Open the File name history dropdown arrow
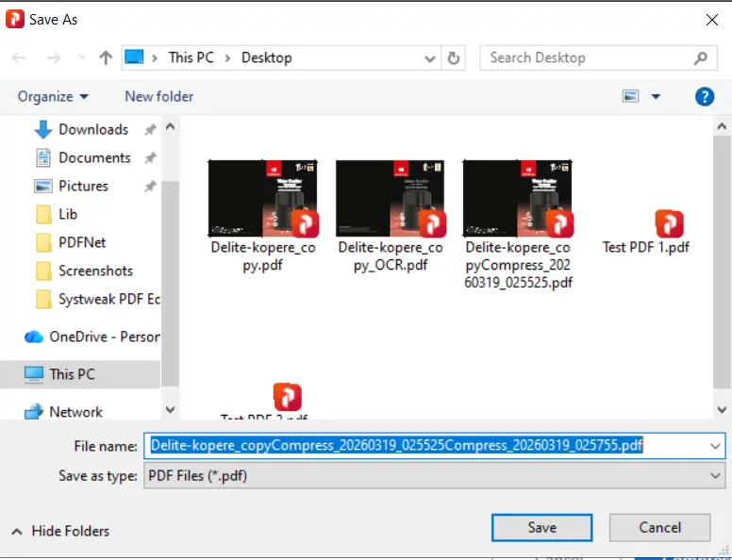Screen dimensions: 732x560 (714, 445)
